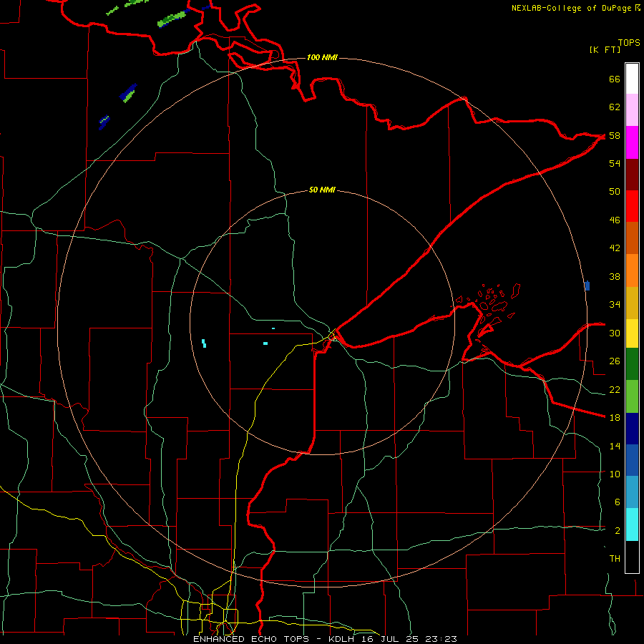Click the [K FT] units label

click(x=605, y=49)
